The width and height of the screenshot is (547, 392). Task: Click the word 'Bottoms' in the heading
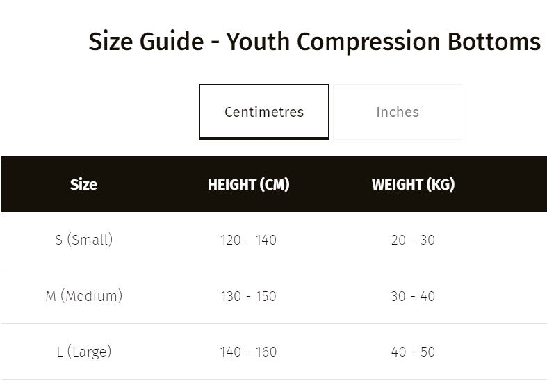pyautogui.click(x=493, y=42)
